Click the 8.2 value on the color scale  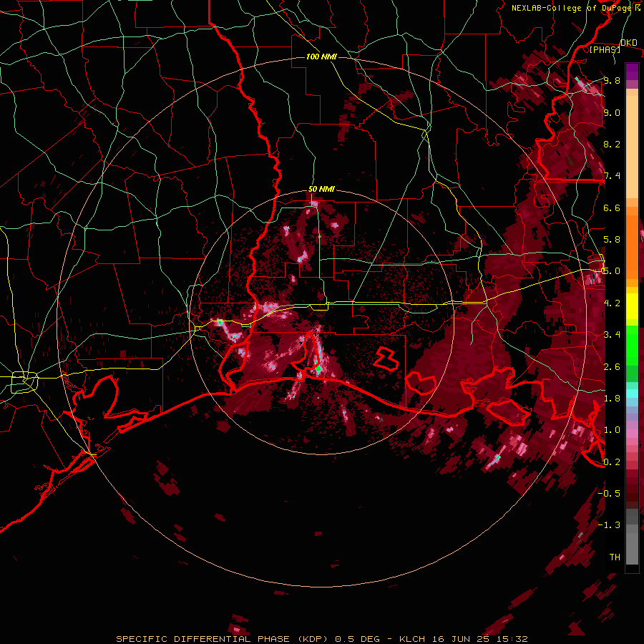tap(612, 144)
